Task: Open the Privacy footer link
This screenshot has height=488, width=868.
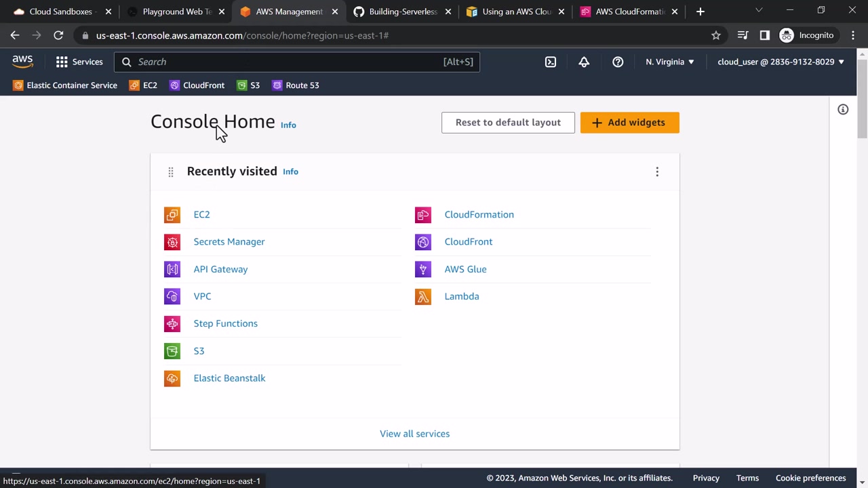Action: click(x=706, y=479)
